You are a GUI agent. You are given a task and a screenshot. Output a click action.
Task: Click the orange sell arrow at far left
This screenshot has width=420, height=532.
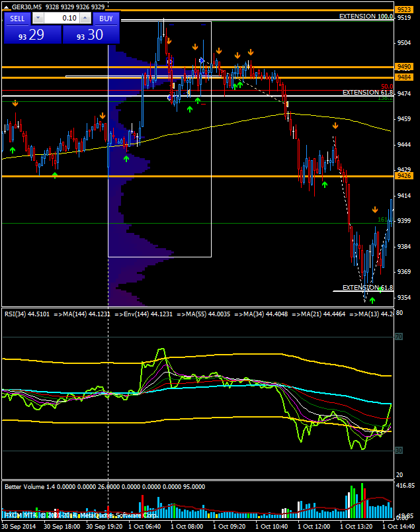click(x=15, y=103)
